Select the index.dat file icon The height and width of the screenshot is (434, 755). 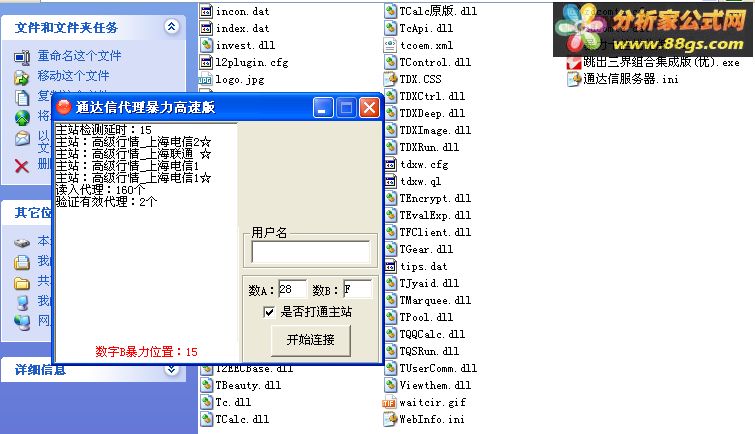point(206,28)
